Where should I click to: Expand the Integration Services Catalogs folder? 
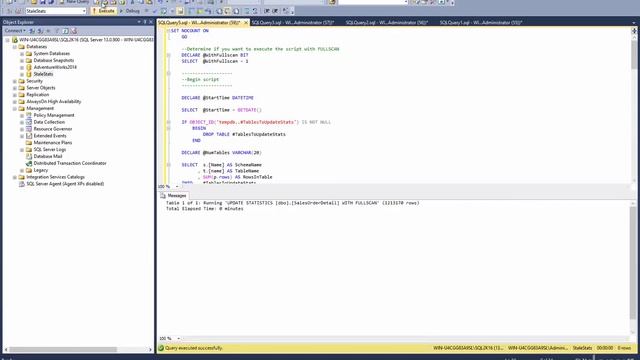click(x=15, y=177)
